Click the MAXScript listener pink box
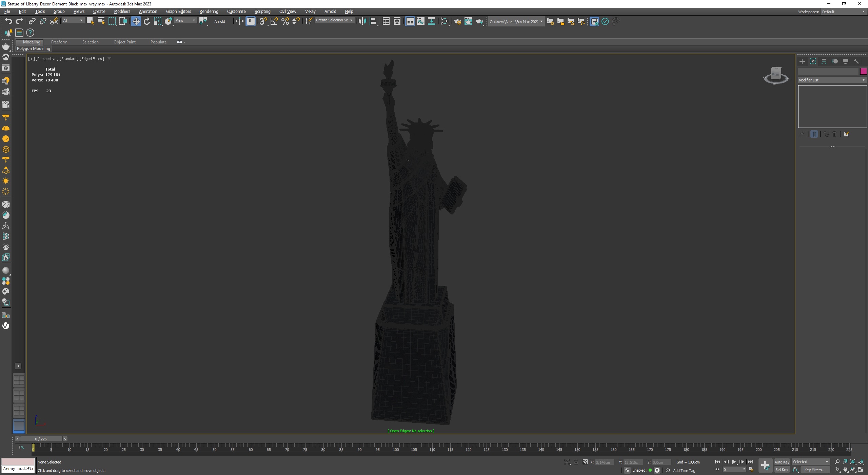The height and width of the screenshot is (475, 868). 18,462
